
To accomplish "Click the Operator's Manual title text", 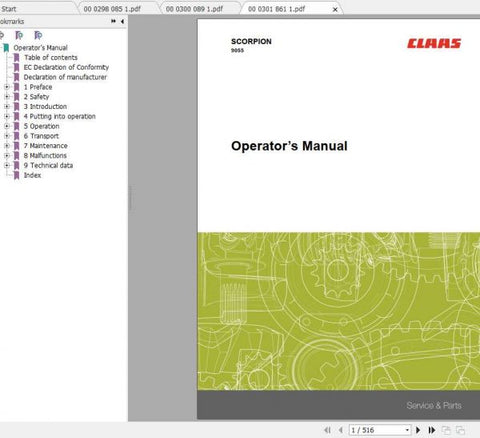I will click(x=289, y=146).
